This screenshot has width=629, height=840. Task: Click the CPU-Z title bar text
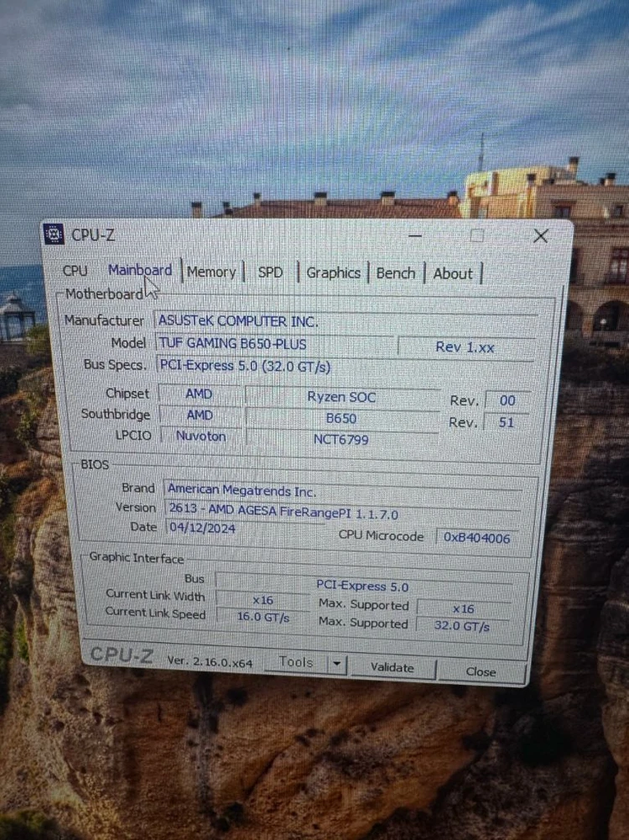tap(93, 235)
